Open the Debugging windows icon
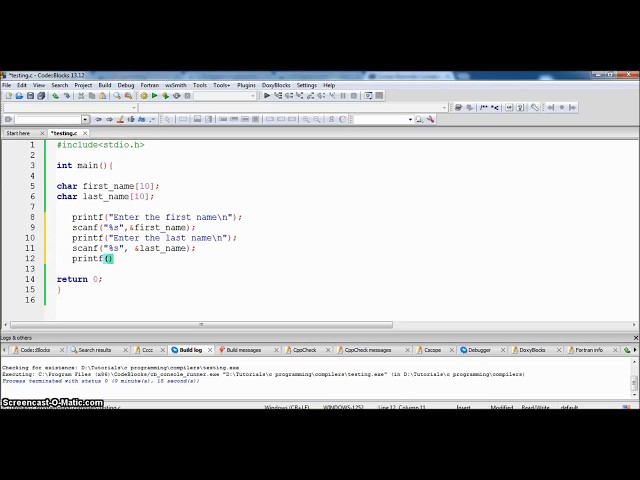The height and width of the screenshot is (480, 640). [368, 96]
